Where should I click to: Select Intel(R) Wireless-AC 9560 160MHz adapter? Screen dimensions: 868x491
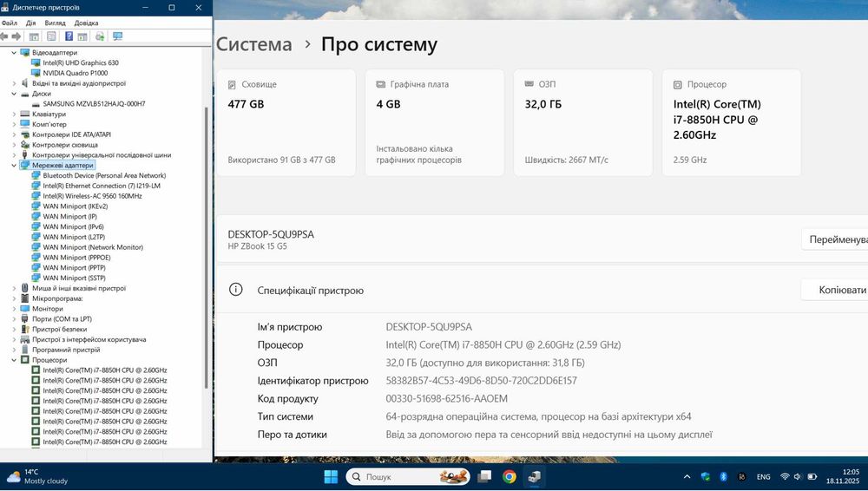(x=93, y=196)
